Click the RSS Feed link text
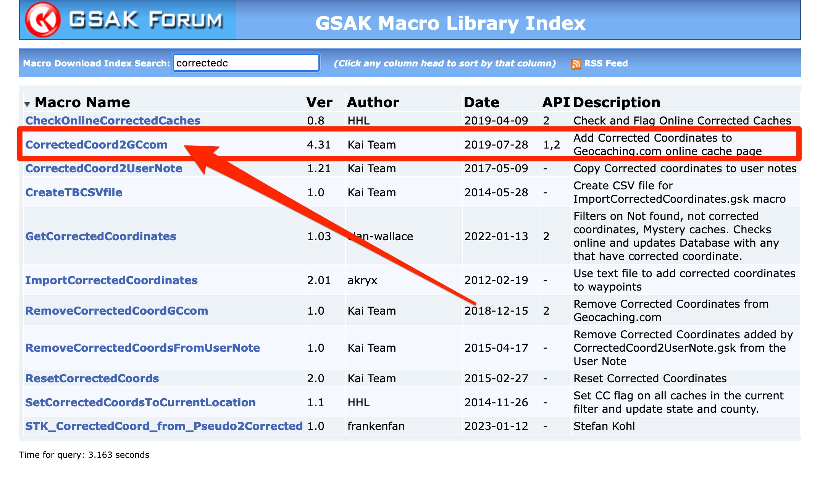 tap(606, 63)
